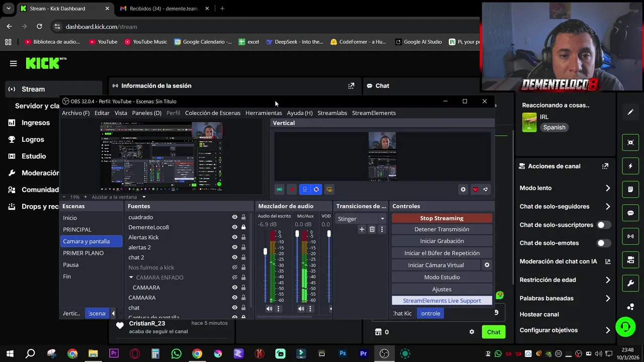Open the Herramientas menu in OBS

tap(264, 113)
